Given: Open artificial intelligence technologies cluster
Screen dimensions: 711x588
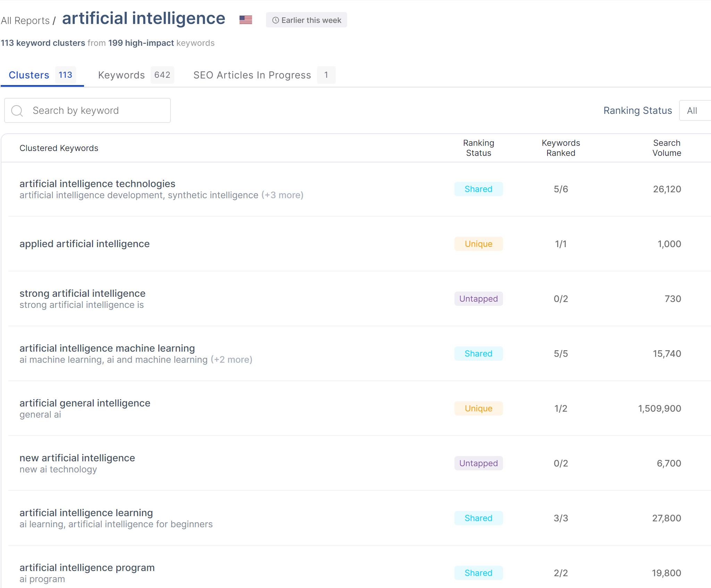Looking at the screenshot, I should pyautogui.click(x=97, y=184).
